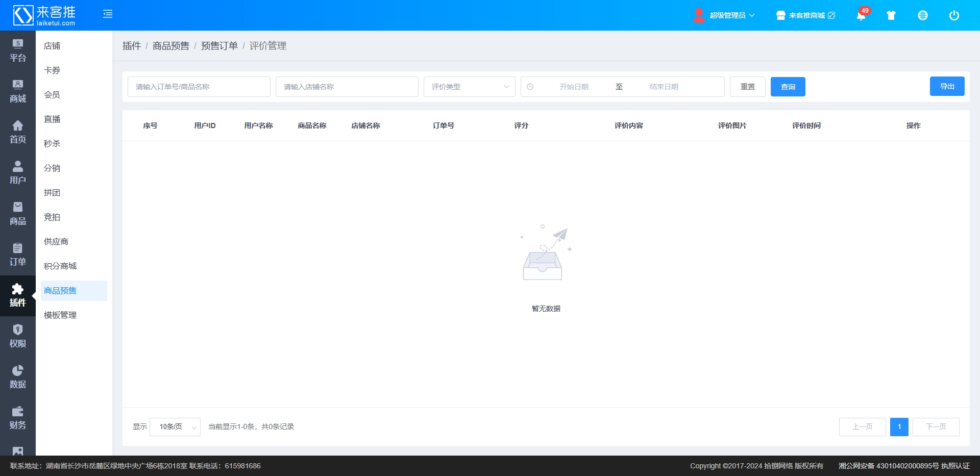Click the 预售订单 breadcrumb link
980x476 pixels.
(x=219, y=46)
